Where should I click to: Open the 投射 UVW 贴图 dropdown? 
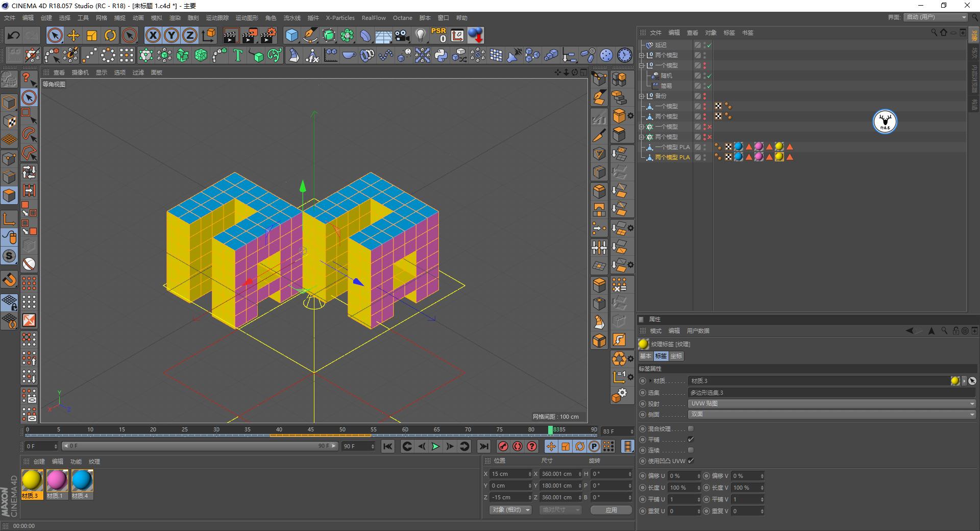(832, 403)
